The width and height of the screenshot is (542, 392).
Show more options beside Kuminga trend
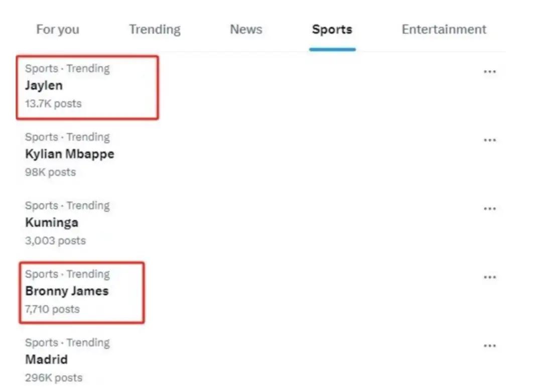click(489, 209)
